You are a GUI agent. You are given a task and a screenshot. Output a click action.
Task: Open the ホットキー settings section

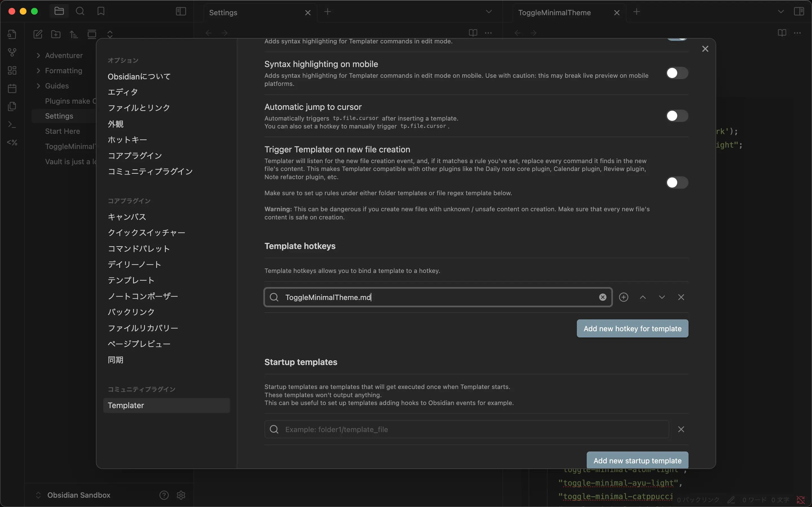[127, 140]
